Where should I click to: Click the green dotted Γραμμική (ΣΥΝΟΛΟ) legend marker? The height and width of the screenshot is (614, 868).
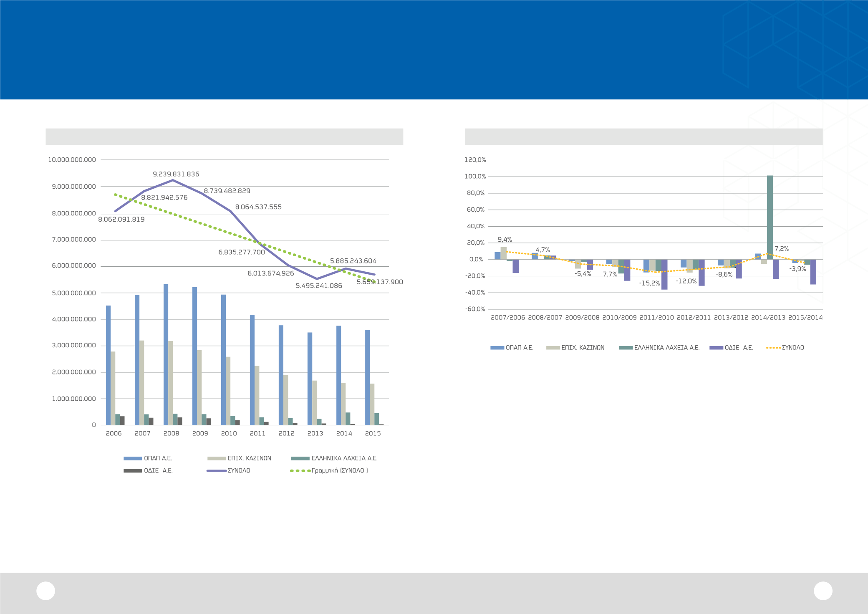point(300,471)
